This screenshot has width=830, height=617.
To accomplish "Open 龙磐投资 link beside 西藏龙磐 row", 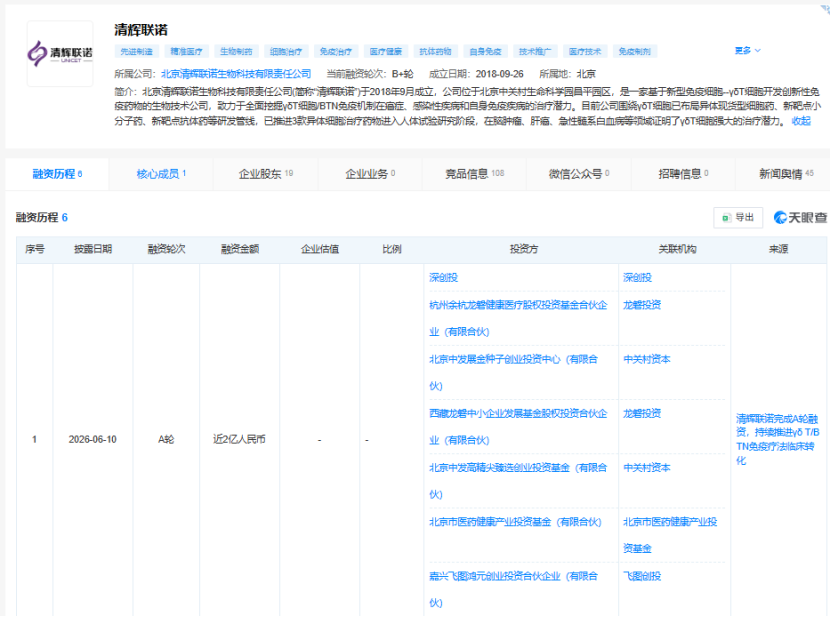I will click(x=642, y=413).
